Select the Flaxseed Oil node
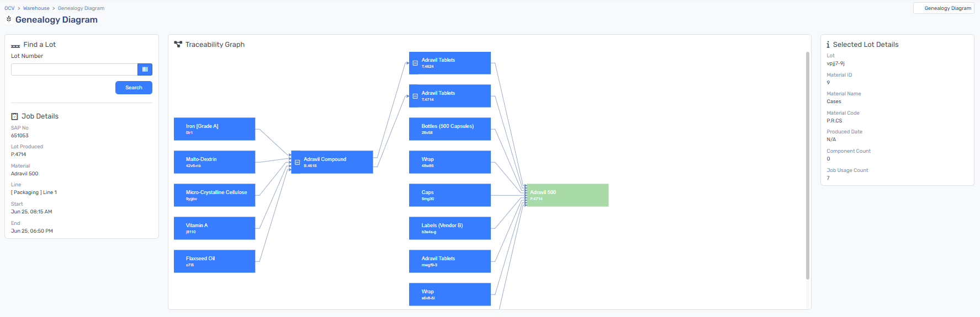The width and height of the screenshot is (980, 317). point(214,261)
